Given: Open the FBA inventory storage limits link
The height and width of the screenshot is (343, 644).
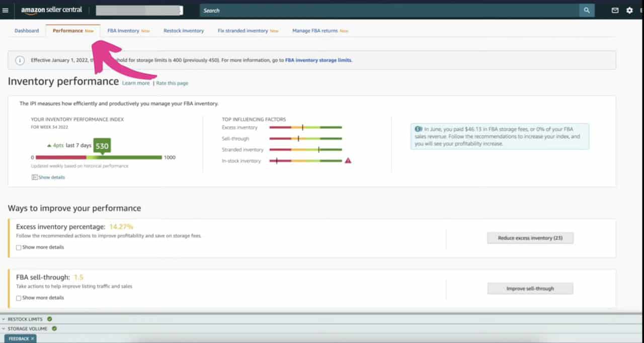Looking at the screenshot, I should coord(318,60).
